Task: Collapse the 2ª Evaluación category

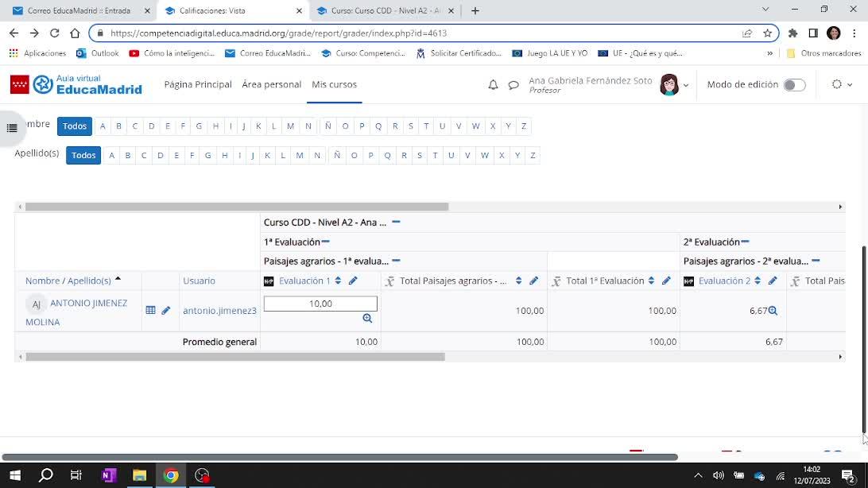Action: coord(745,242)
